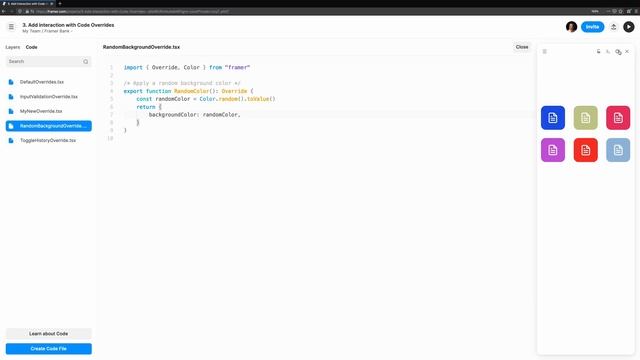The image size is (640, 360).
Task: Click the Create Code File button
Action: (x=49, y=349)
